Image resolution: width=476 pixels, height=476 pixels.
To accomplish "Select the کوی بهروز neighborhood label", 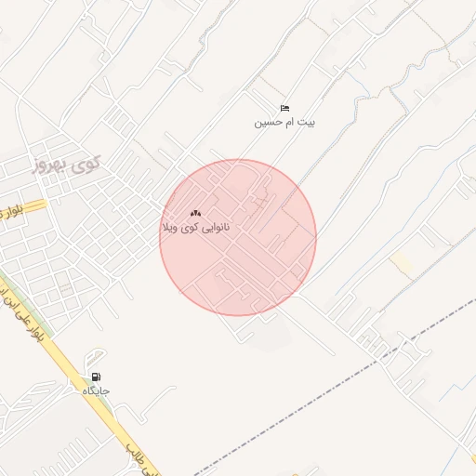I will (x=66, y=165).
